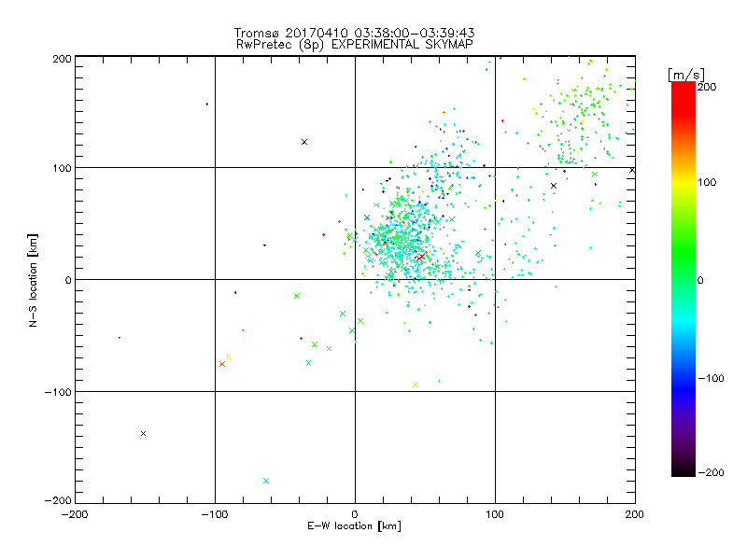747x560 pixels.
Task: Click the x-axis '-200' tick label
Action: pos(75,515)
